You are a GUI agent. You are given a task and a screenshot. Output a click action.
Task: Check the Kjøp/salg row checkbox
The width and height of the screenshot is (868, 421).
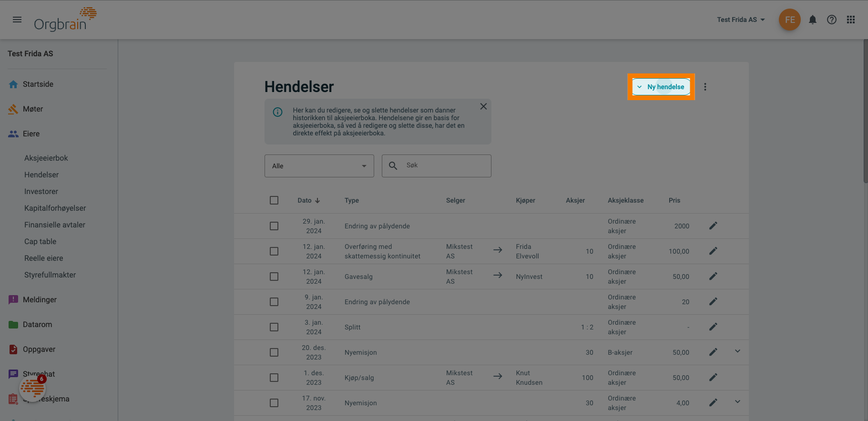click(x=274, y=378)
